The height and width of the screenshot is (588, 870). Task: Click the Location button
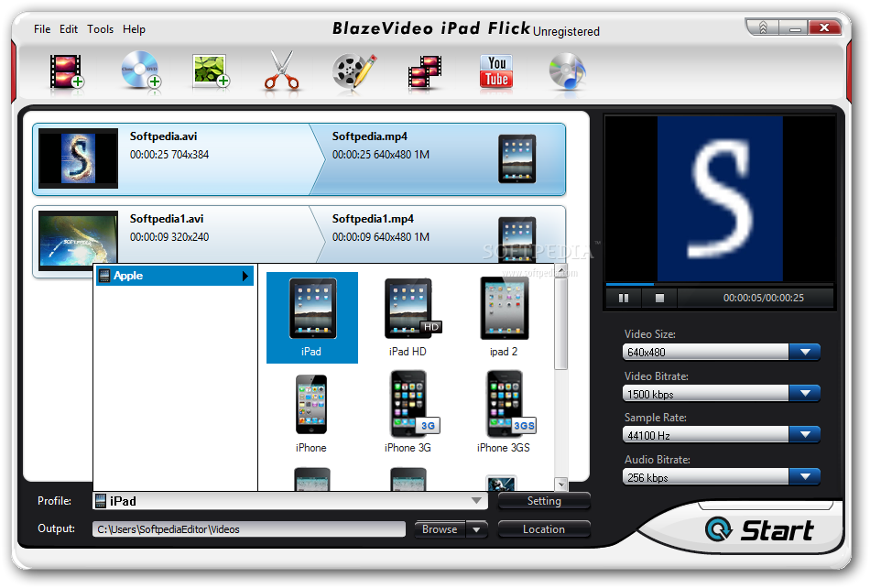point(544,529)
